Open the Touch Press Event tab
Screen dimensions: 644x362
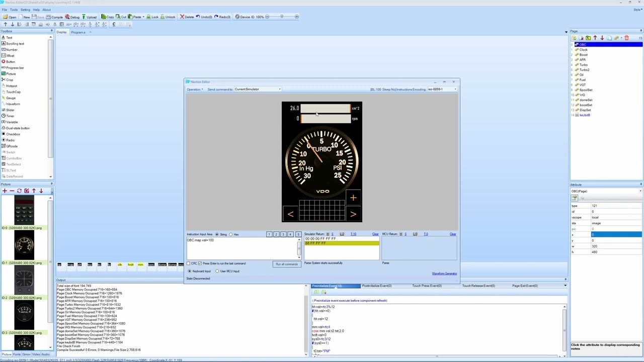(x=427, y=286)
